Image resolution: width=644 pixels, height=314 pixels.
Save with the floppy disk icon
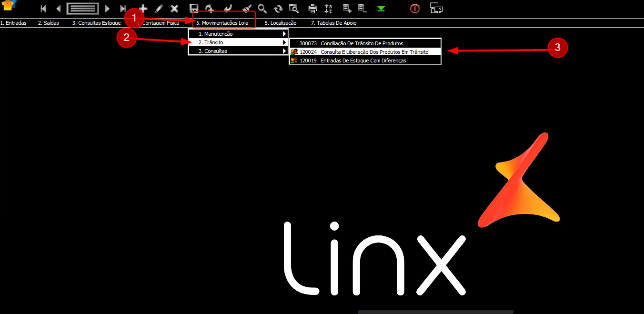194,9
